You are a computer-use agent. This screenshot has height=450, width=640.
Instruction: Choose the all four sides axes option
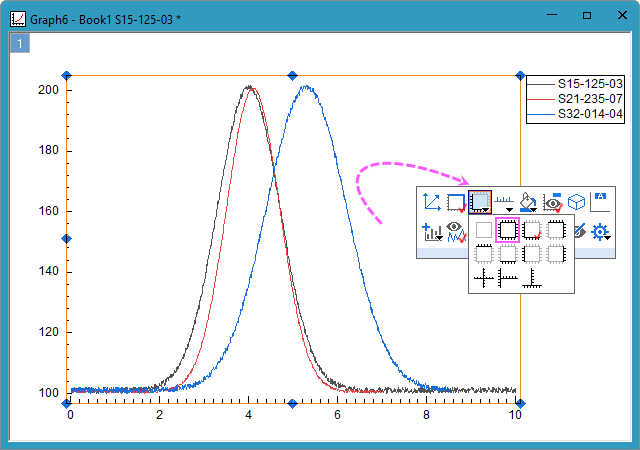pos(507,230)
